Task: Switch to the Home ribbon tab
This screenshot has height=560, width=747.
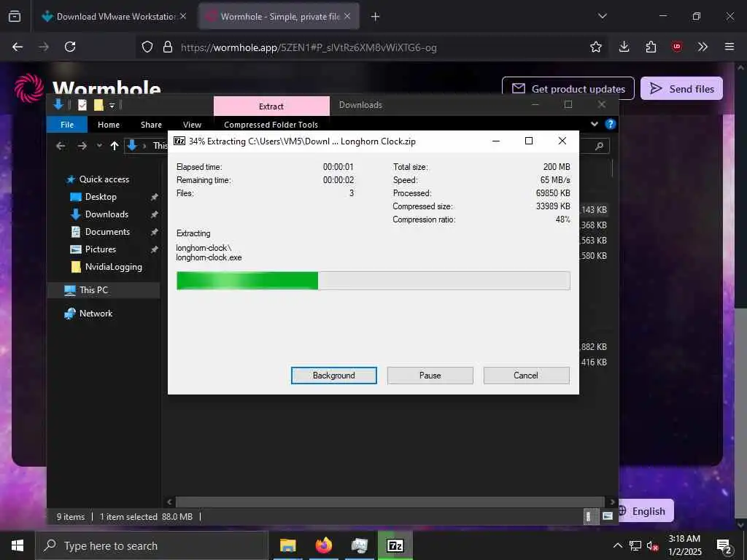Action: tap(109, 125)
